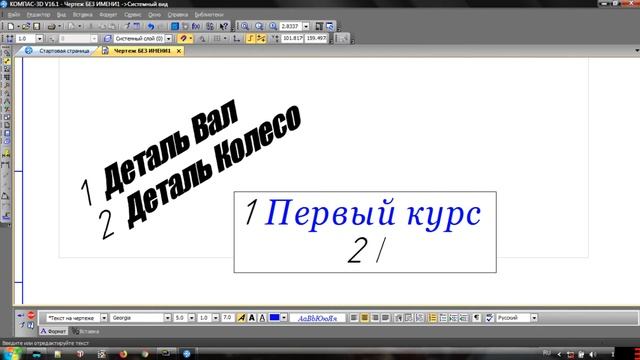Click the local coordinate system icon

(236, 38)
